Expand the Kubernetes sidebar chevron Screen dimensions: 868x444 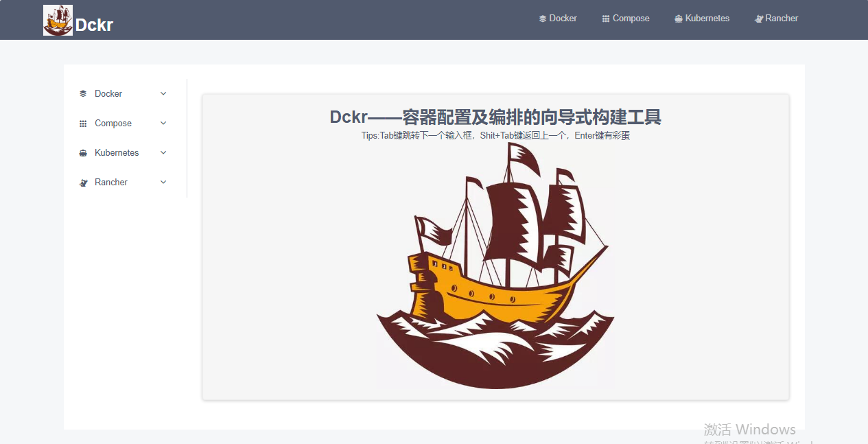click(x=163, y=153)
